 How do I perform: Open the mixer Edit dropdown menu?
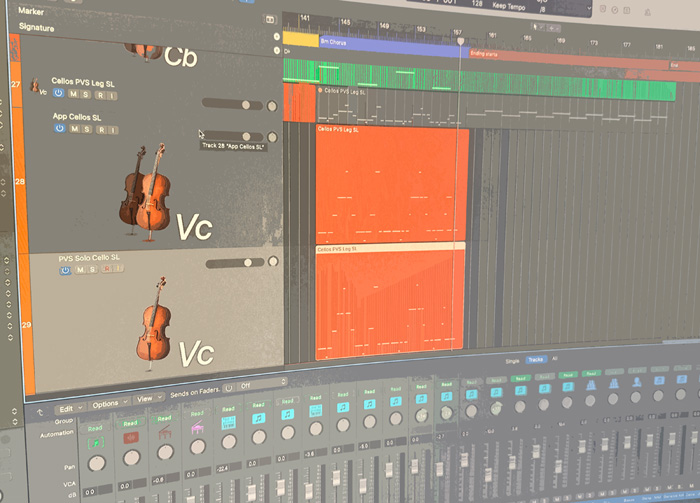click(68, 408)
